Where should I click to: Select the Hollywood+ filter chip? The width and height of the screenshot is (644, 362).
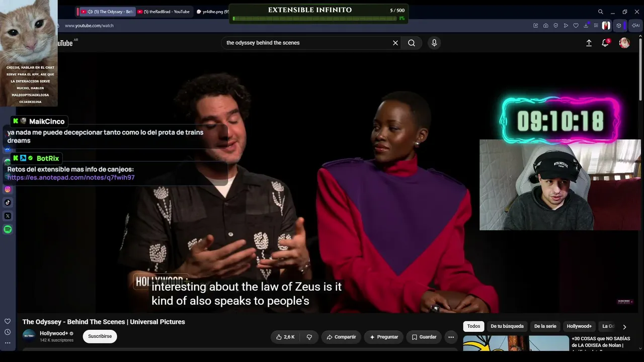coord(579,326)
